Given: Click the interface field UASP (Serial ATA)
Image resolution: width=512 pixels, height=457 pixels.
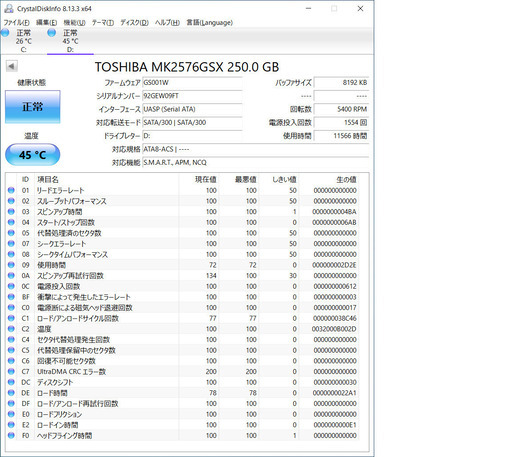Looking at the screenshot, I should (x=192, y=109).
